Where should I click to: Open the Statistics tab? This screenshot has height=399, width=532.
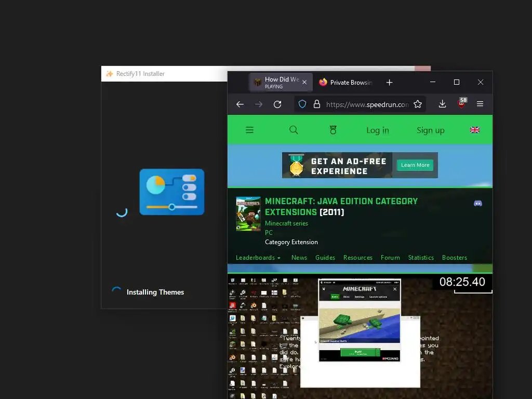[x=421, y=258]
